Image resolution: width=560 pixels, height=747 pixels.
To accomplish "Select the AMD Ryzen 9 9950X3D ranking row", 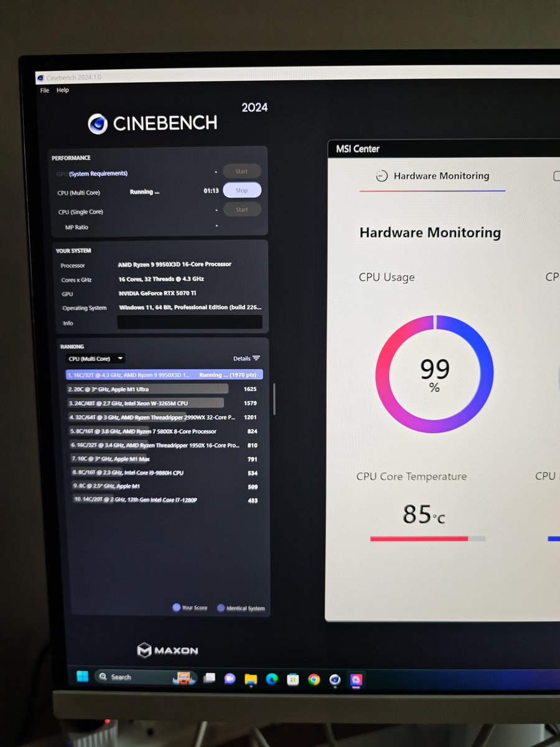I will 164,375.
